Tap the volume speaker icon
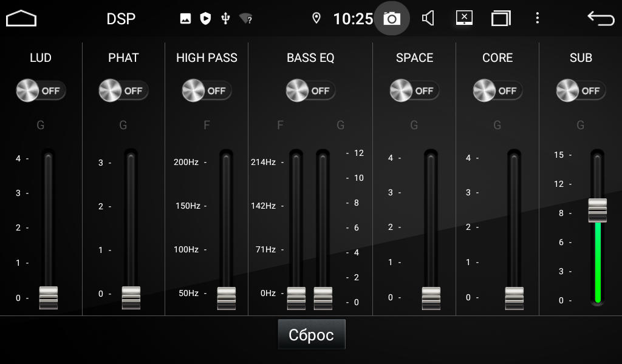This screenshot has height=364, width=622. pyautogui.click(x=428, y=19)
